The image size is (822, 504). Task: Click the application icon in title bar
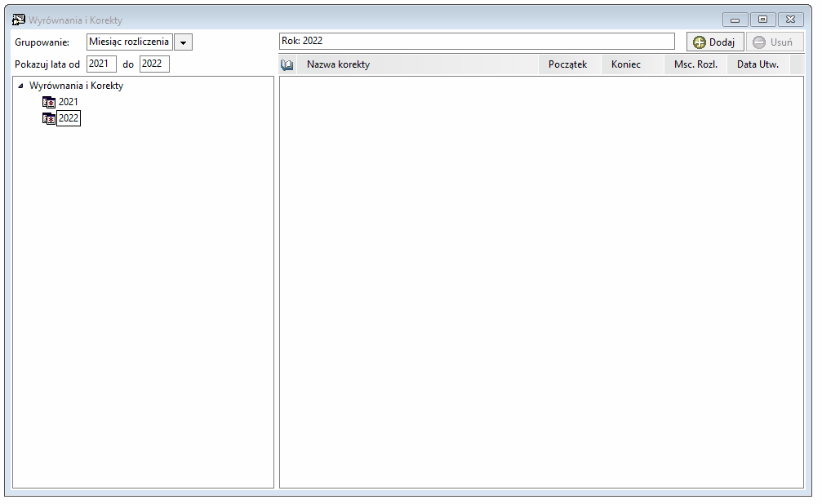[18, 20]
